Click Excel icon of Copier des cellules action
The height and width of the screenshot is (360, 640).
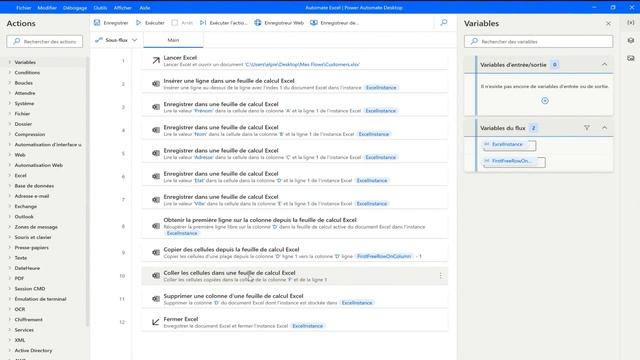[156, 252]
